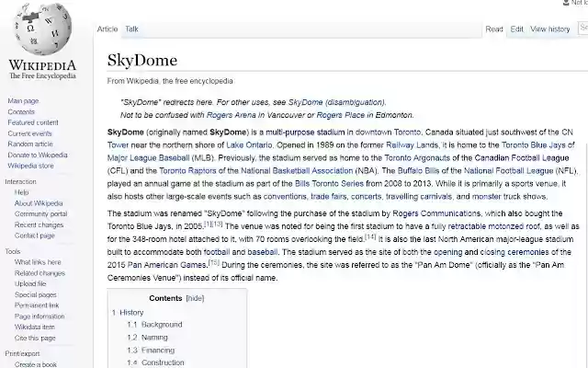Open Community portal link
This screenshot has height=368, width=588.
(x=40, y=213)
